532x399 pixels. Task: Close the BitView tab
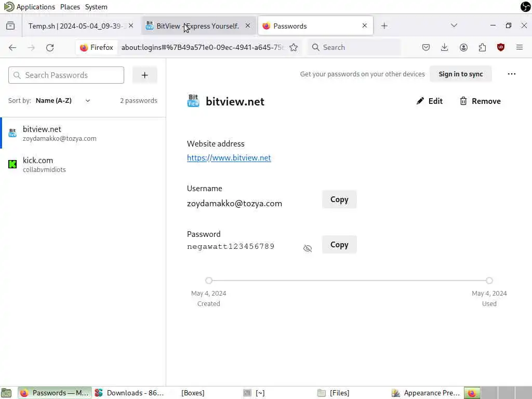point(248,26)
